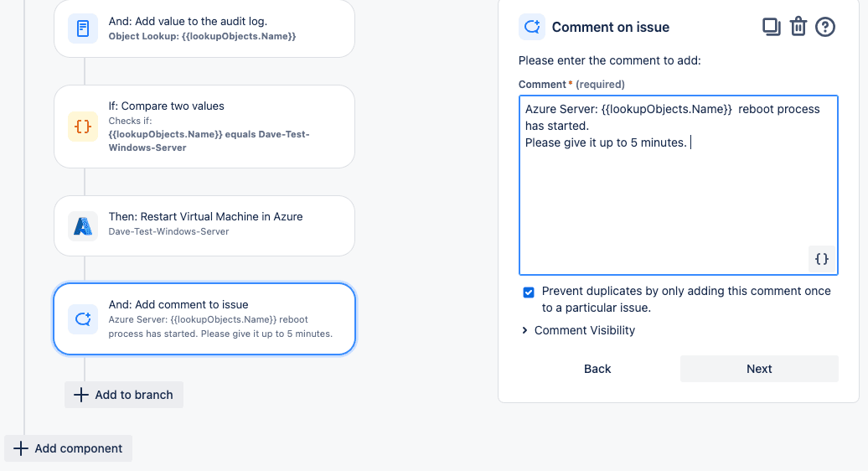The image size is (868, 471).
Task: Click the Add comment step icon
Action: point(83,318)
